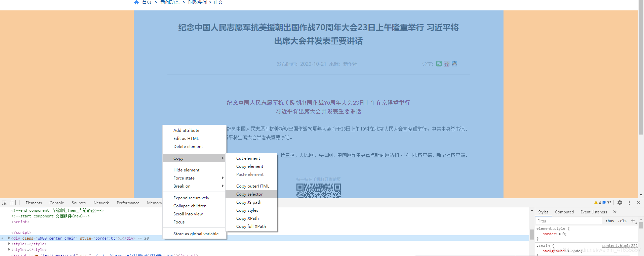Open the Sources tab
644x256 pixels.
[x=79, y=203]
